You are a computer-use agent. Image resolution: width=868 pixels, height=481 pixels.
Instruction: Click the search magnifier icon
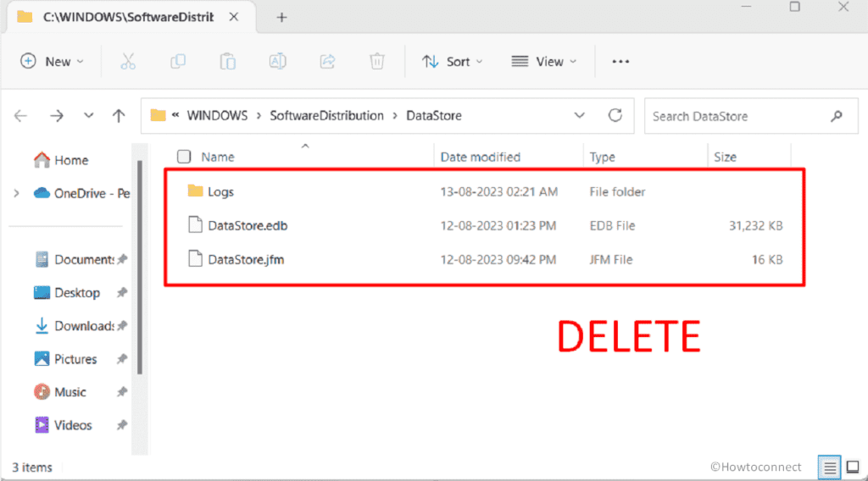tap(837, 116)
